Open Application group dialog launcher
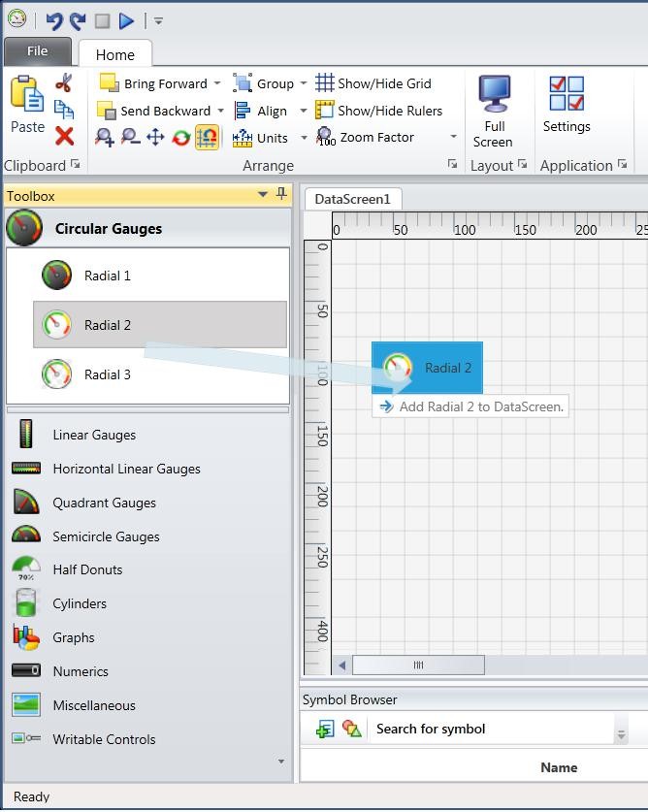This screenshot has width=648, height=812. pyautogui.click(x=623, y=164)
